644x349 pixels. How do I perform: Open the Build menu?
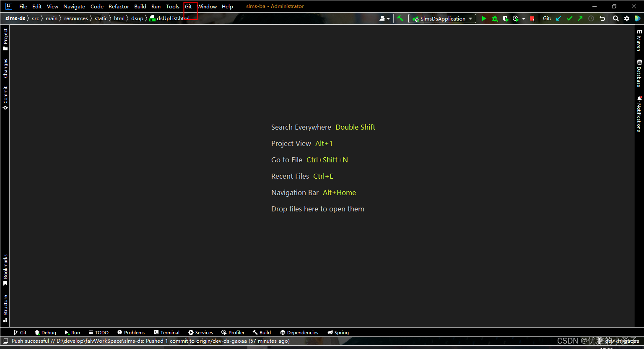click(140, 6)
